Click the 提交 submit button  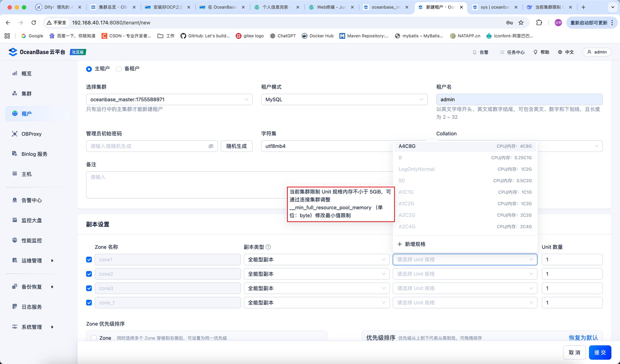[x=600, y=353]
